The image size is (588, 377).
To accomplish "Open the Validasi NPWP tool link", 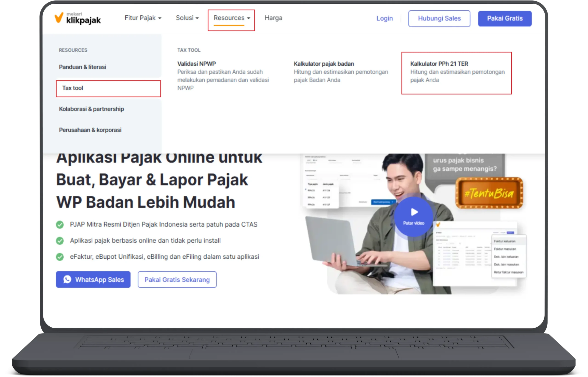I will 197,64.
